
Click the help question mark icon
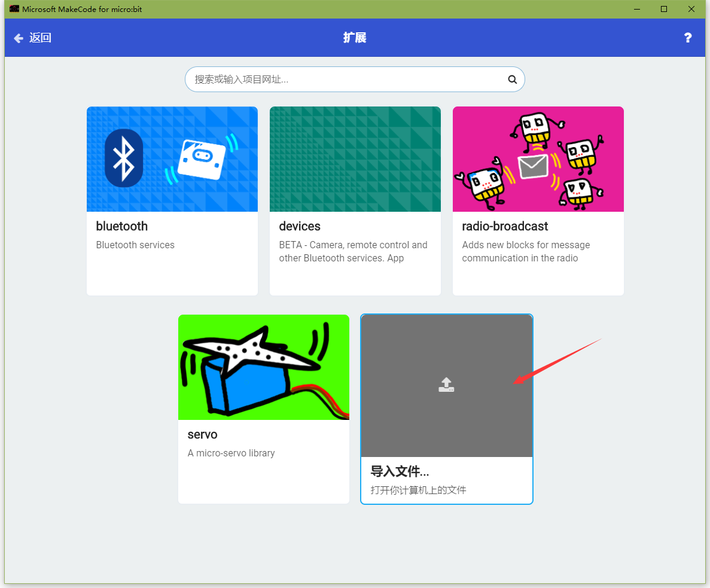[x=687, y=38]
